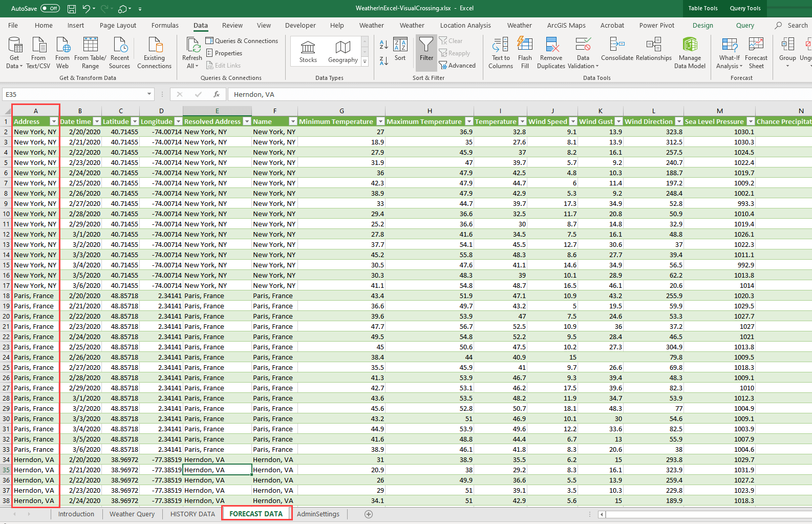This screenshot has height=524, width=812.
Task: Click the Sort A to Z icon
Action: 383,45
